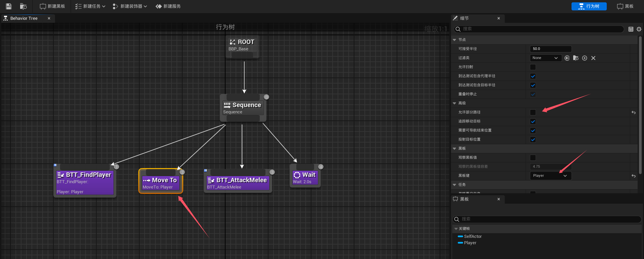Viewport: 644px width, 259px height.
Task: Close the 细节 panel tab
Action: pyautogui.click(x=499, y=18)
